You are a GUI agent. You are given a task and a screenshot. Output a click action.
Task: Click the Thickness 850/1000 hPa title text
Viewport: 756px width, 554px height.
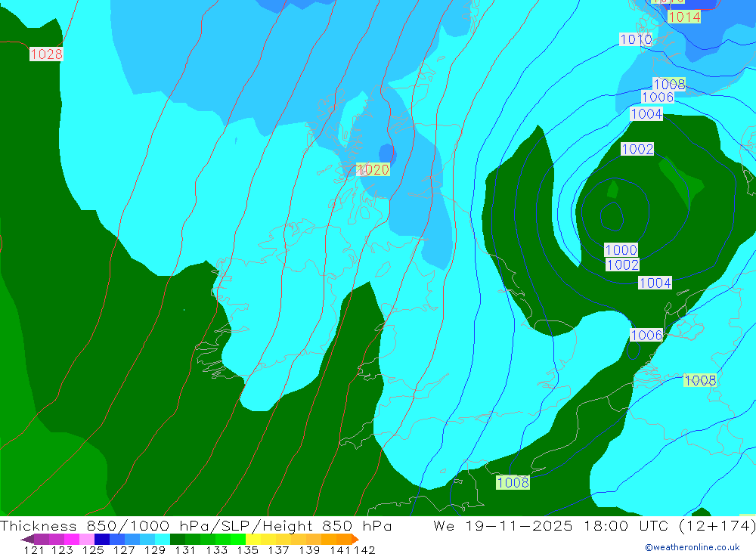[x=196, y=525]
